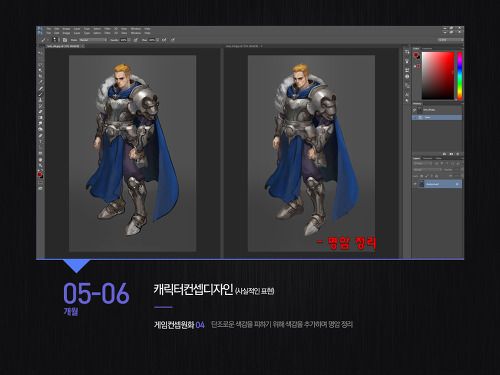Screen dimensions: 500x375
Task: Select the Horizontal Type tool
Action: tap(41, 141)
